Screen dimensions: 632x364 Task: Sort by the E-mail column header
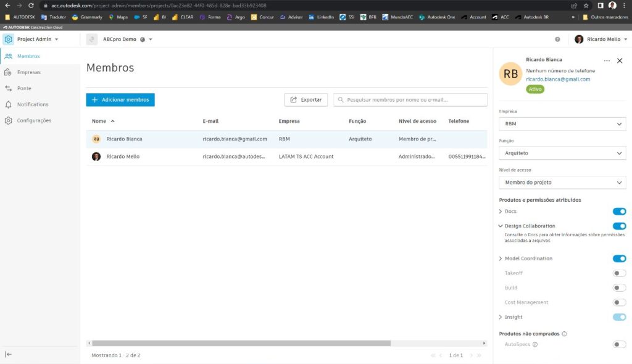pyautogui.click(x=210, y=121)
